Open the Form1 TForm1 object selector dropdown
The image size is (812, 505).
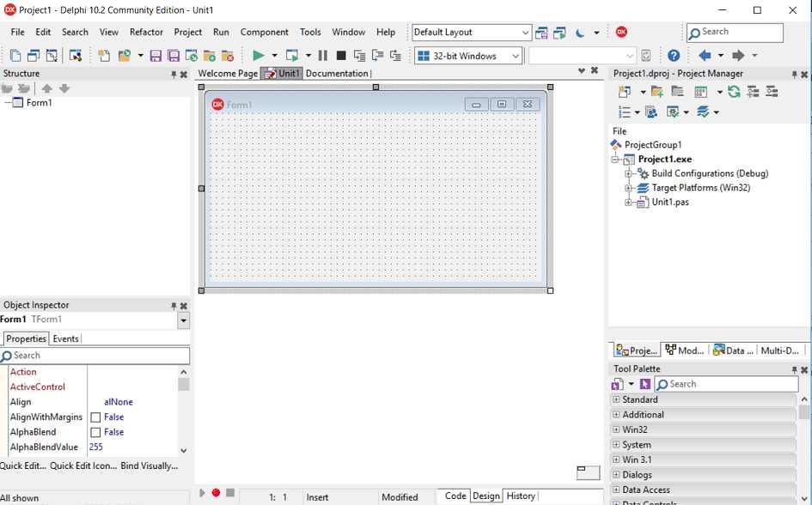tap(183, 321)
